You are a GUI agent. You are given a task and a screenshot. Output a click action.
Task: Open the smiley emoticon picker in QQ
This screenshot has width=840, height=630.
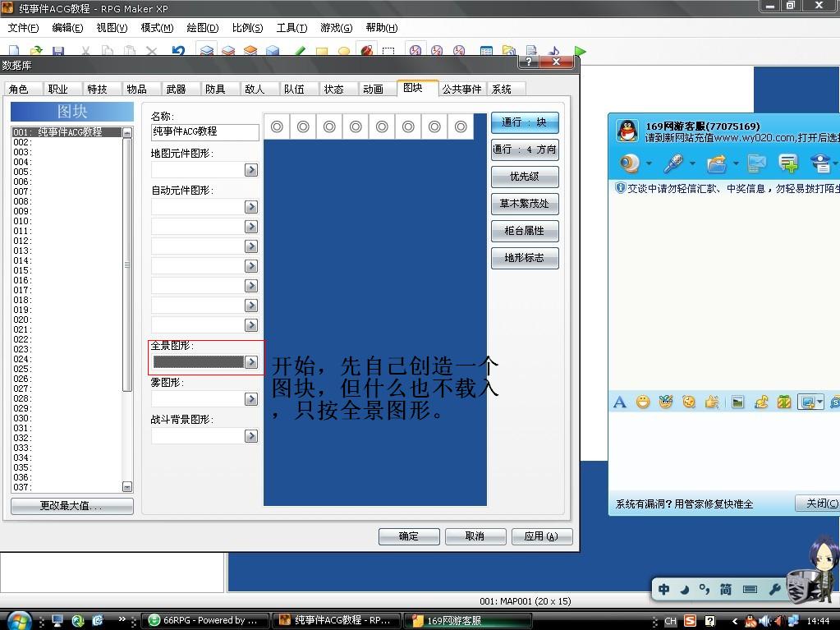(643, 402)
